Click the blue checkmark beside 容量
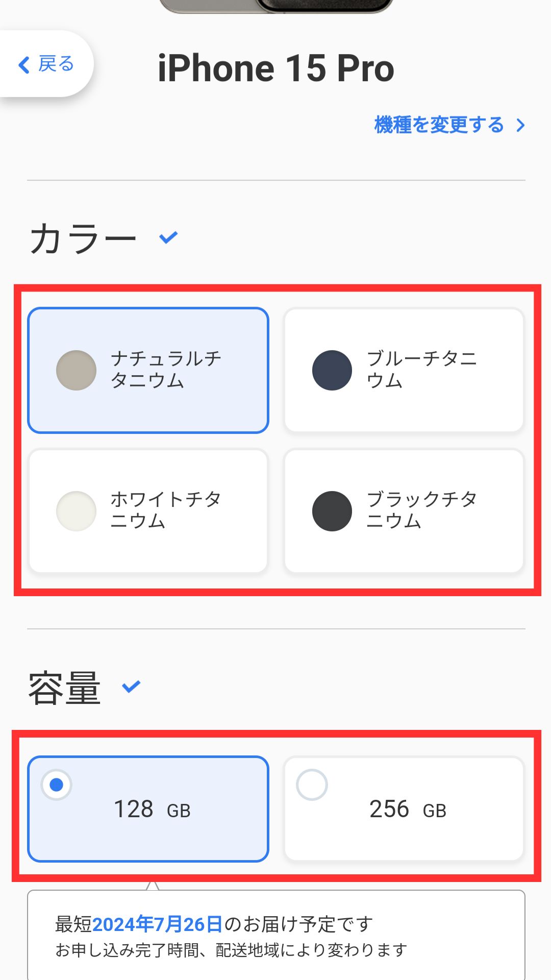551x980 pixels. [x=131, y=687]
